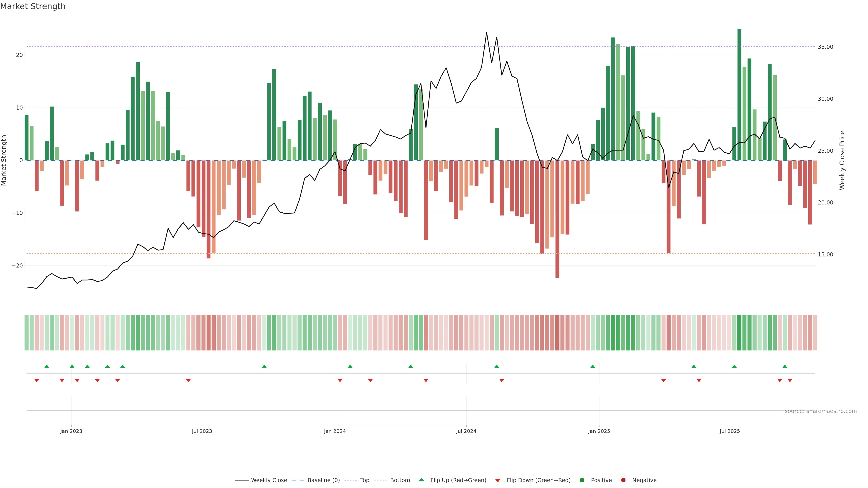Click the red Flip Down triangle legend icon
This screenshot has height=488, width=868.
tap(498, 480)
